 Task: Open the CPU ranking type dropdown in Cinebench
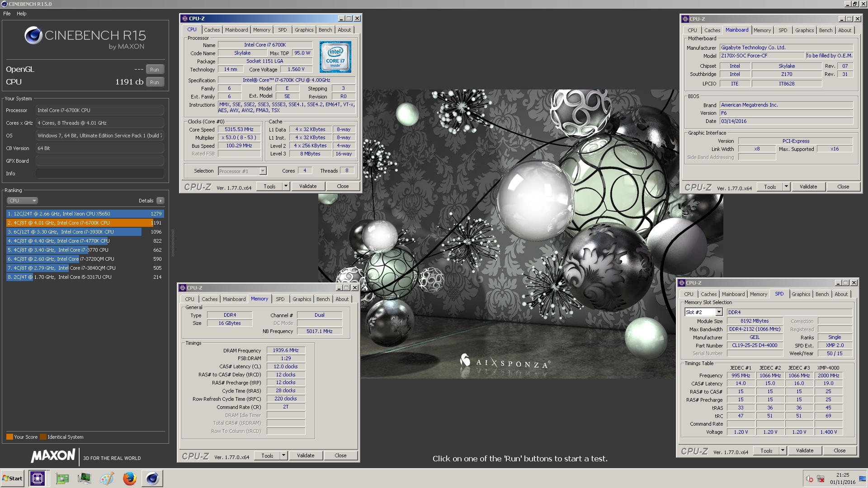coord(22,201)
